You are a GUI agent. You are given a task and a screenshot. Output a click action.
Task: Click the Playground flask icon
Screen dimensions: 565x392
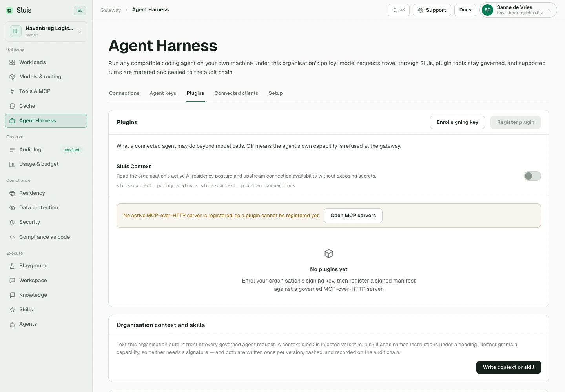click(12, 266)
